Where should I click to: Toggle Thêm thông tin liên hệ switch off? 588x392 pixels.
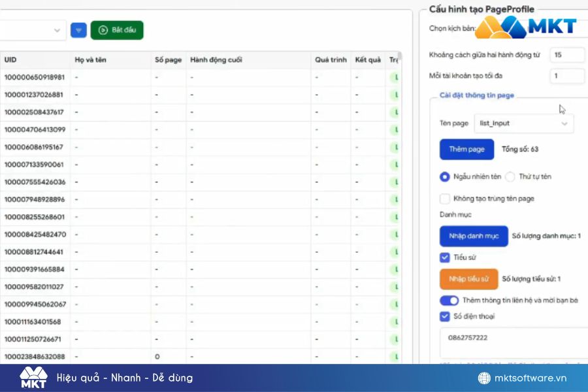point(449,301)
